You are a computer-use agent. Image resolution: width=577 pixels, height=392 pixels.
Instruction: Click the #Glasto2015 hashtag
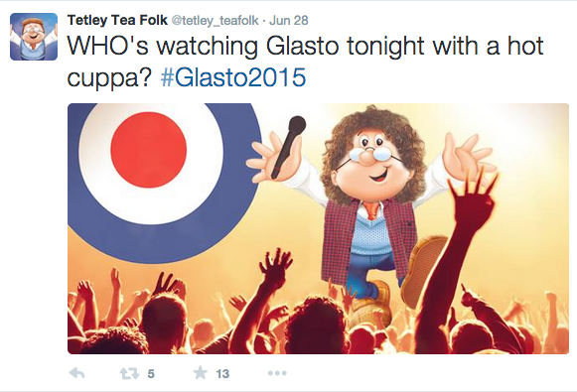(x=233, y=77)
